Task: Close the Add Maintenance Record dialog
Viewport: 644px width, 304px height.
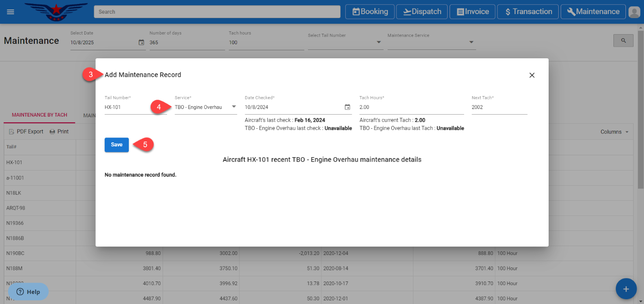Action: (x=532, y=75)
